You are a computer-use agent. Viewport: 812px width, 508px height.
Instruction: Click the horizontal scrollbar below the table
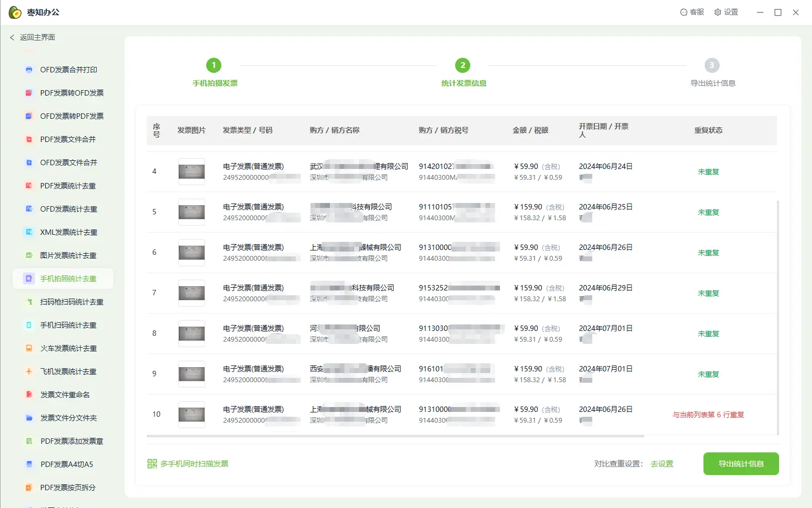pos(395,436)
